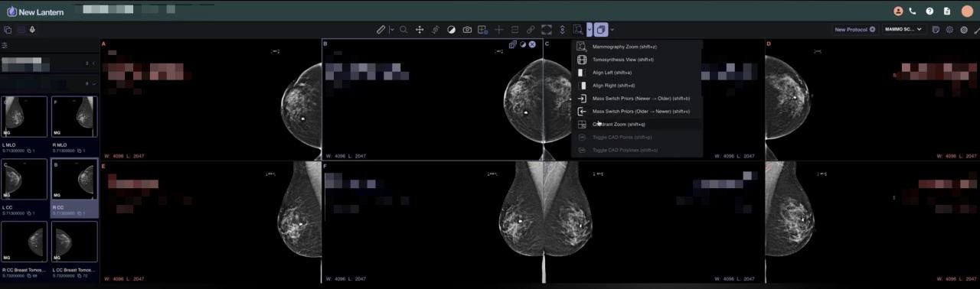
Task: Open the measurement tool options arrow
Action: [x=392, y=30]
